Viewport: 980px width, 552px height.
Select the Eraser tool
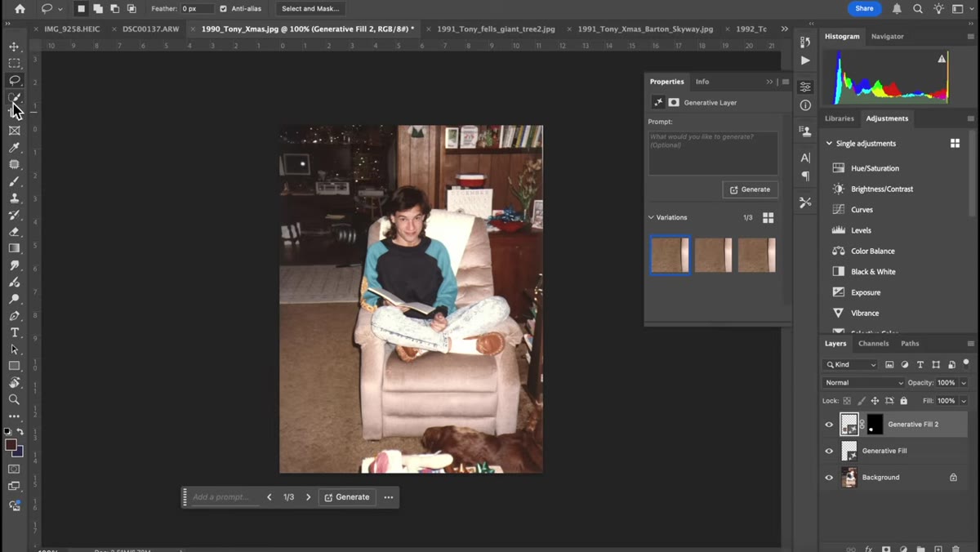pyautogui.click(x=14, y=232)
